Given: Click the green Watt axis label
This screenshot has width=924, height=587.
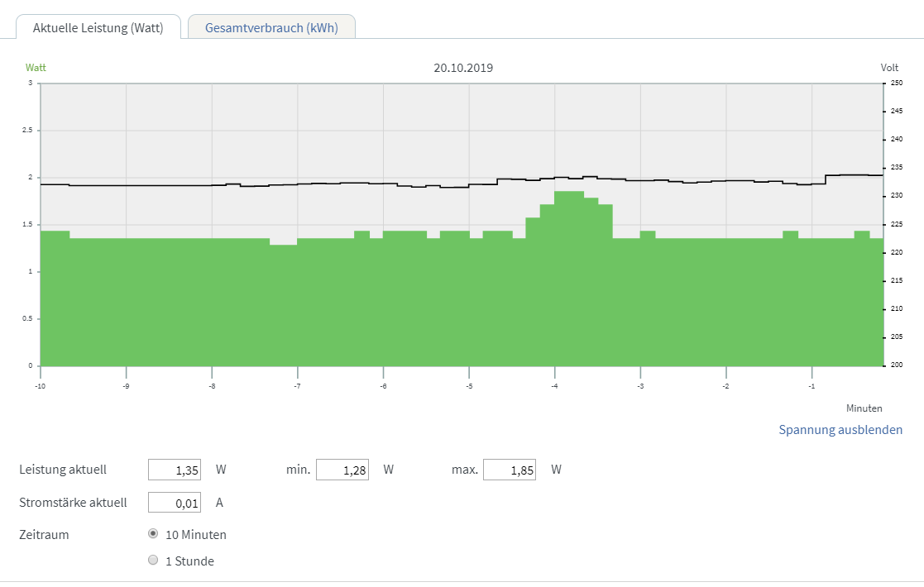Looking at the screenshot, I should (36, 68).
